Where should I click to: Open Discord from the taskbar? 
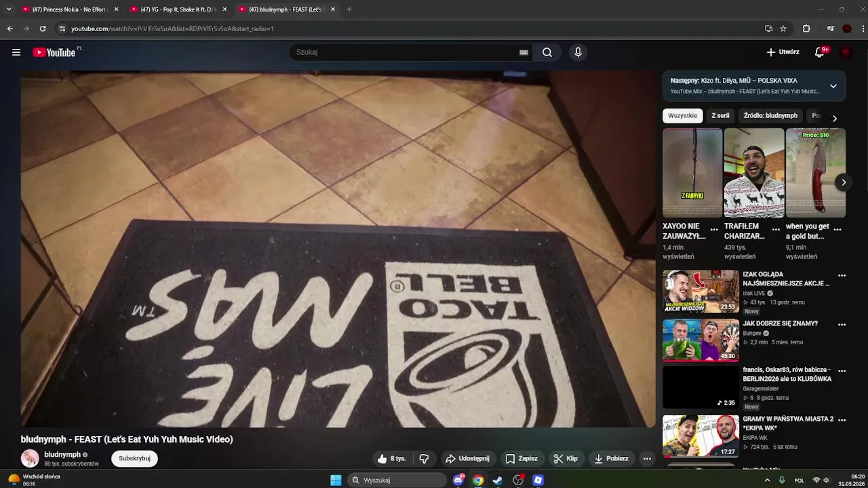[458, 480]
